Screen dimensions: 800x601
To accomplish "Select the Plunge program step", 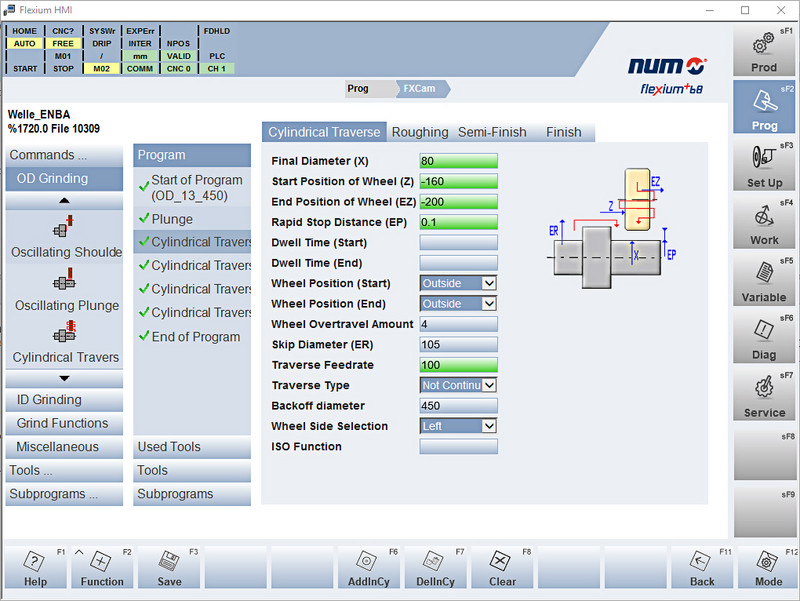I will coord(172,219).
